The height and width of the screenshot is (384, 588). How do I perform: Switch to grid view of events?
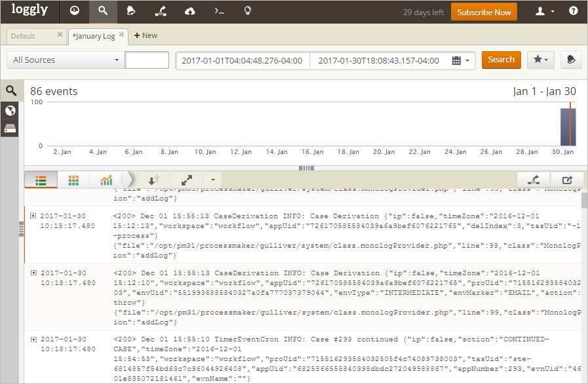point(74,180)
